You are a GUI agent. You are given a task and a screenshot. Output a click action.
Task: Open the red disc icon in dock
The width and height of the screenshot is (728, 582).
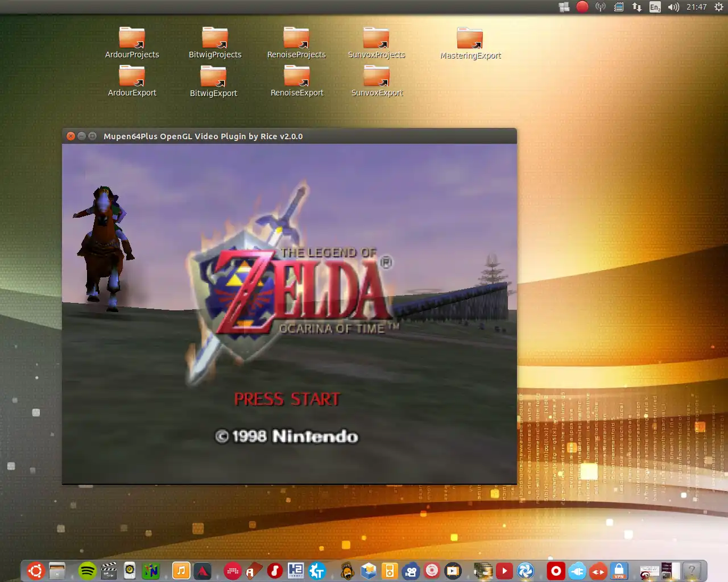(x=432, y=570)
